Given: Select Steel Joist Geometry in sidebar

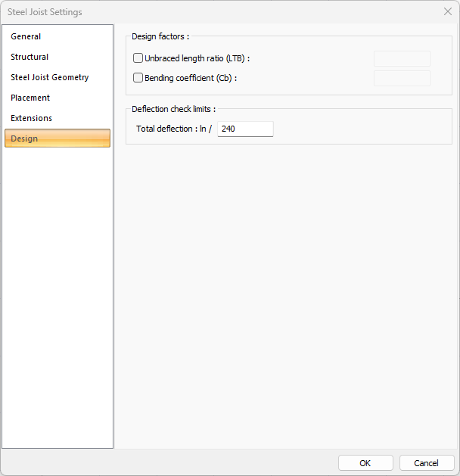Looking at the screenshot, I should [49, 77].
